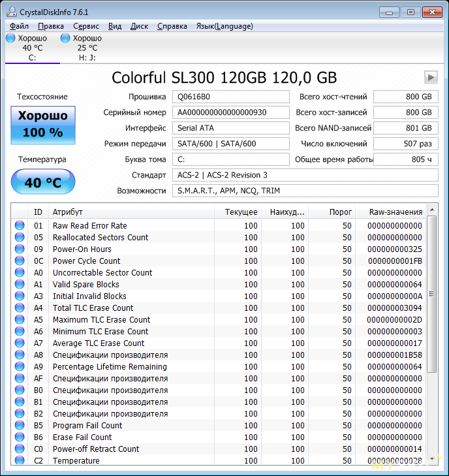Click status icon of Minimum TLC Erase Count
The image size is (449, 476).
click(x=20, y=332)
